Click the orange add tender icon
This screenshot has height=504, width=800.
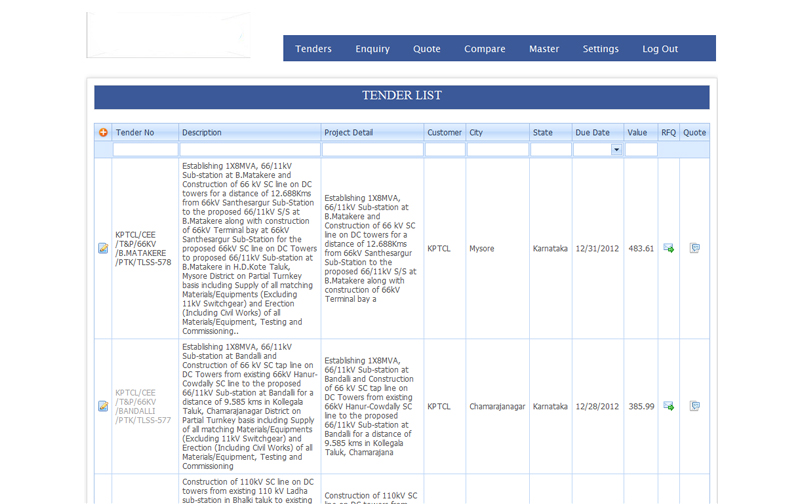(103, 132)
